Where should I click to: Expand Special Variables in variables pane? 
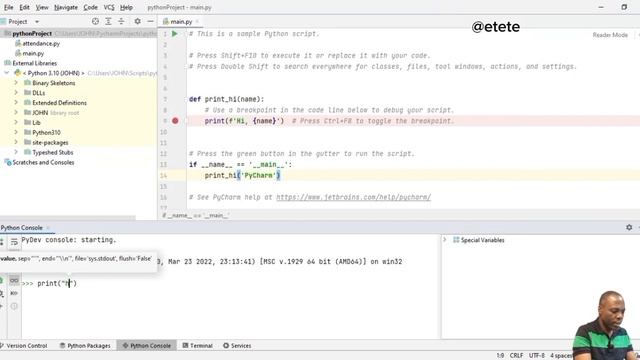coord(445,240)
